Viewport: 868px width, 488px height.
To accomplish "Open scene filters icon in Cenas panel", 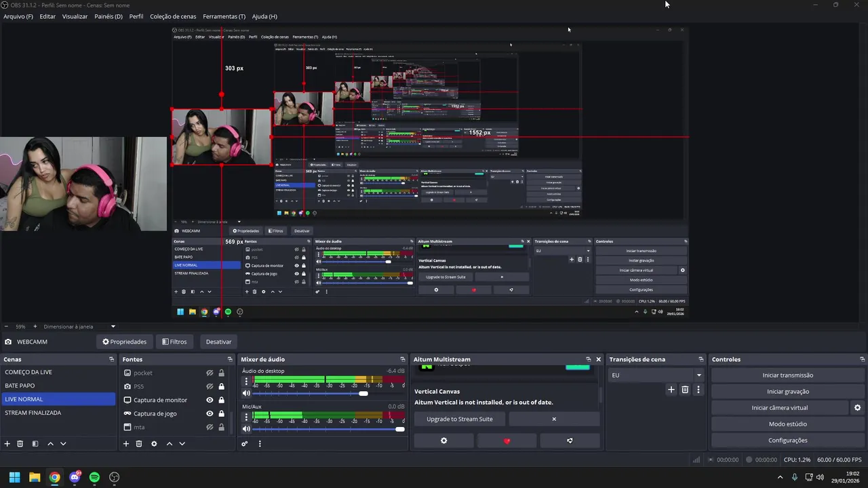I will tap(35, 444).
